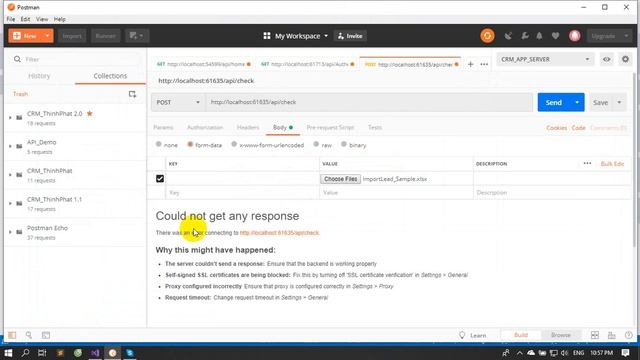Add a new request tab with plus
Screen dimensions: 640x360
coord(471,64)
